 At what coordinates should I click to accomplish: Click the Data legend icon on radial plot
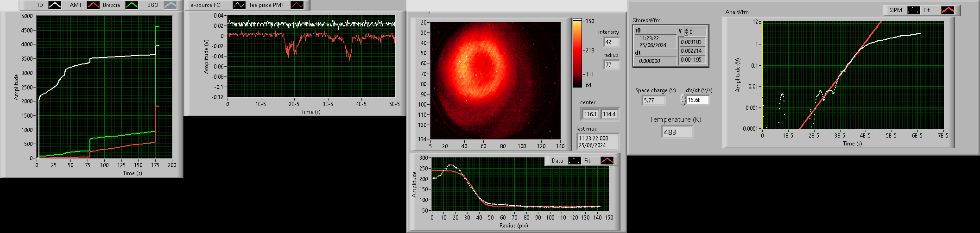[574, 161]
